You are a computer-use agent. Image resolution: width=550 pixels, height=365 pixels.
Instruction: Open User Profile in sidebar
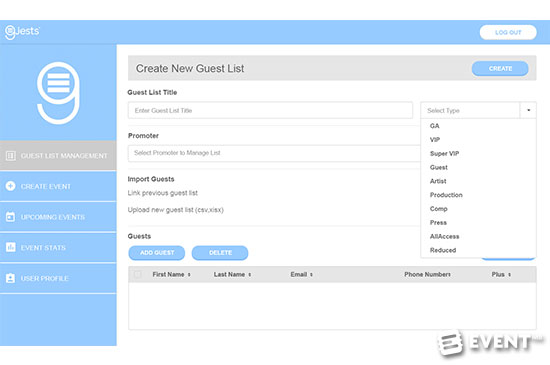click(58, 278)
